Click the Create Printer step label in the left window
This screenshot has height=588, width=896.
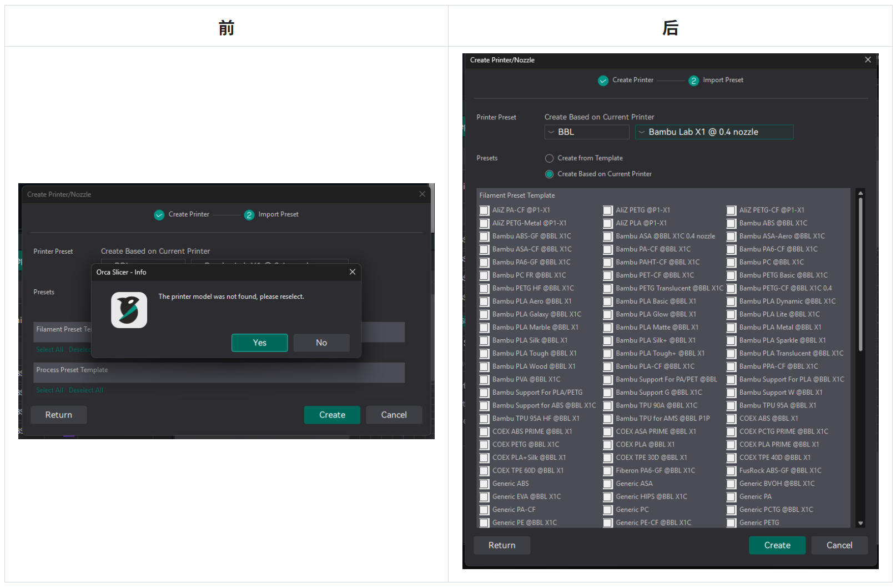(189, 214)
